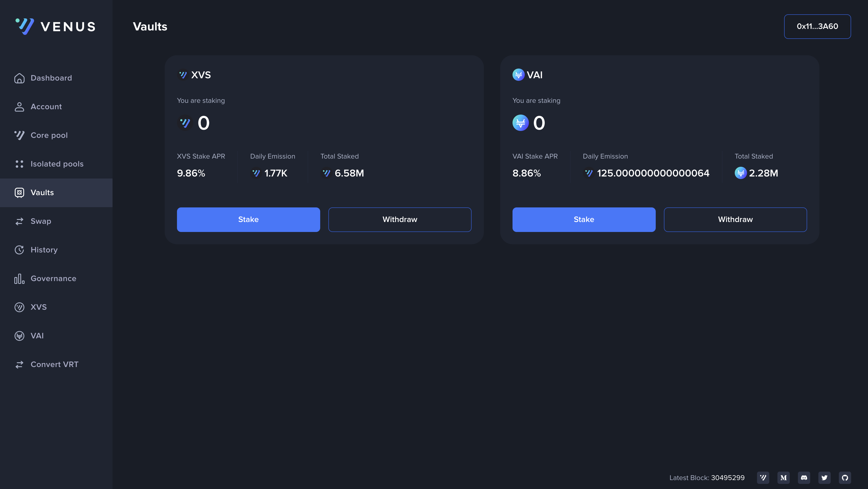868x489 pixels.
Task: Select Convert VRT in sidebar
Action: [54, 364]
